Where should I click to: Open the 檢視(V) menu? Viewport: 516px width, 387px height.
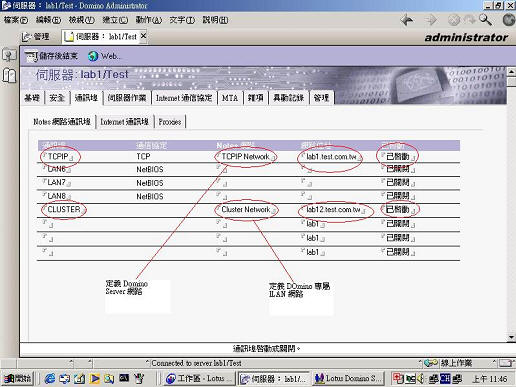[x=82, y=20]
